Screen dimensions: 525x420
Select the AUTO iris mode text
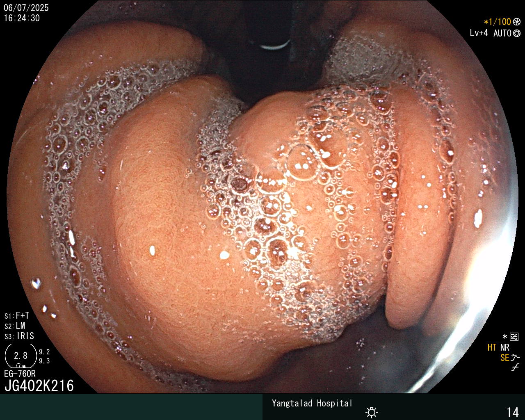502,33
